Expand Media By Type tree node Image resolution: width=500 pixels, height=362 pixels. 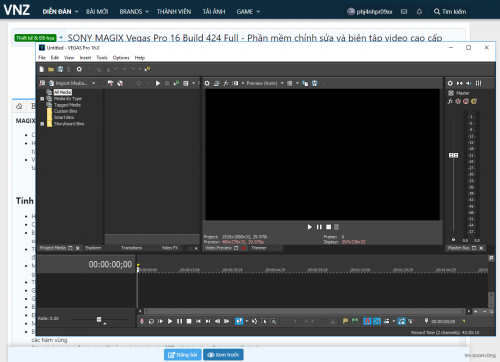[x=42, y=99]
